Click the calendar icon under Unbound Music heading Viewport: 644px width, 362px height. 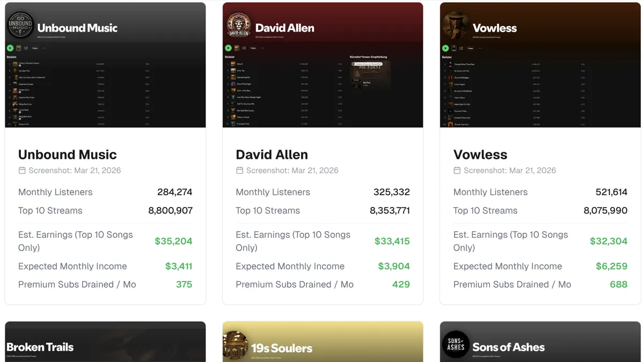click(x=22, y=171)
